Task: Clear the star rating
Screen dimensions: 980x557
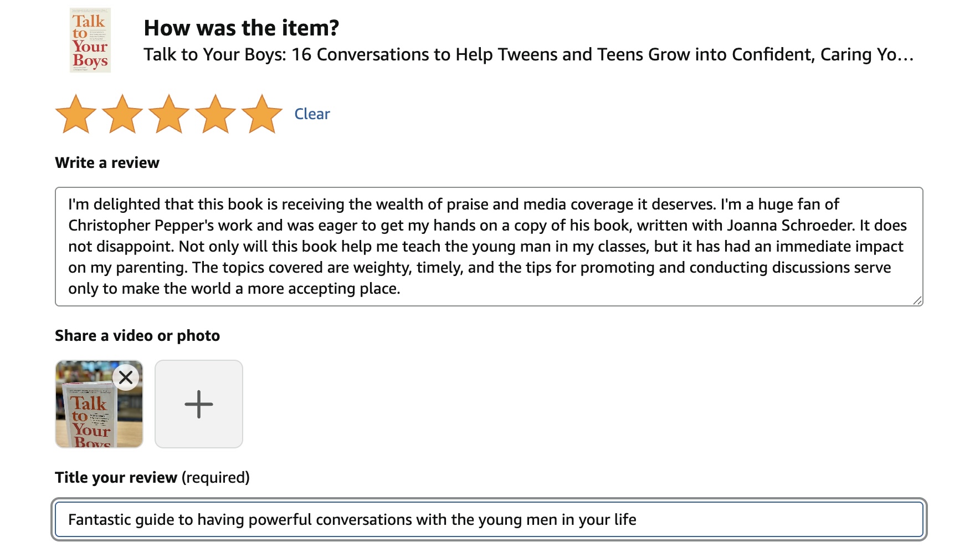Action: pyautogui.click(x=312, y=114)
